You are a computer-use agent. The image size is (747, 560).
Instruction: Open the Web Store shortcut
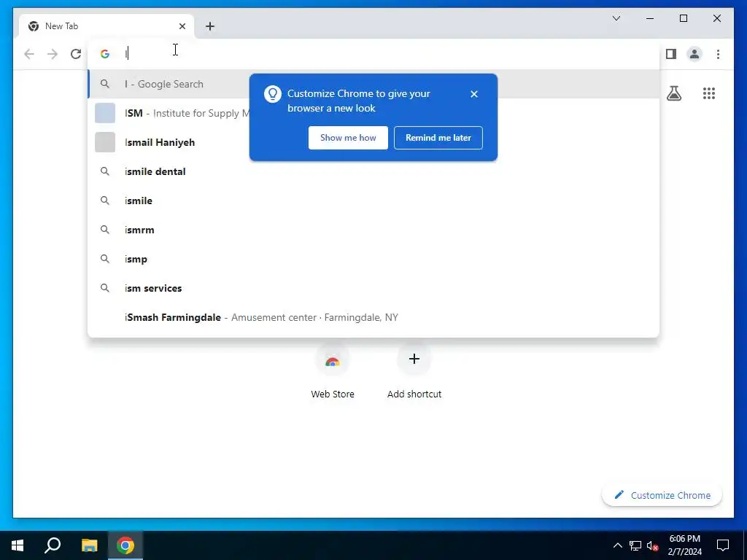pyautogui.click(x=333, y=373)
